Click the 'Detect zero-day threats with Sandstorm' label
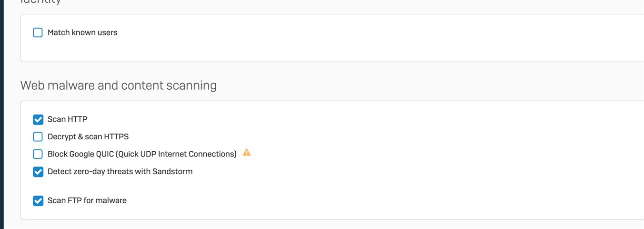 click(x=120, y=171)
